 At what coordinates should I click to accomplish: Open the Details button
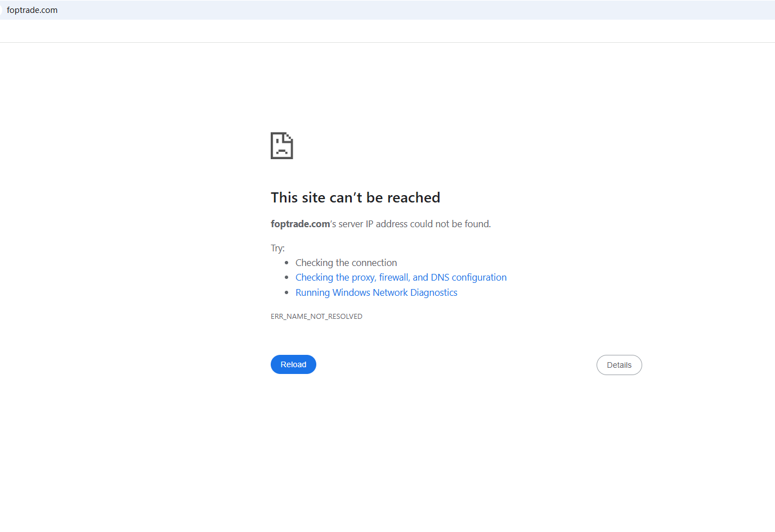click(619, 365)
